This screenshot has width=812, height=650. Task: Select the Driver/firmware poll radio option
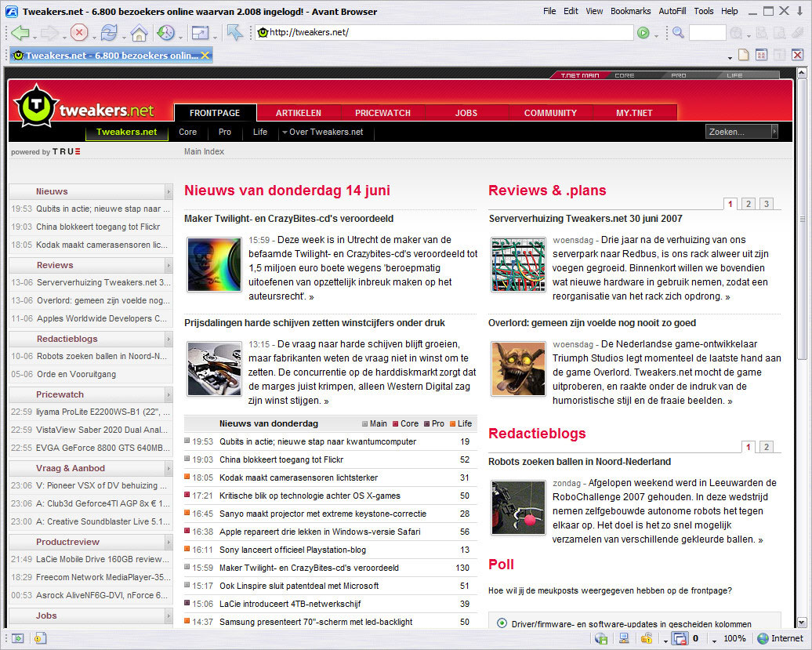tap(502, 623)
